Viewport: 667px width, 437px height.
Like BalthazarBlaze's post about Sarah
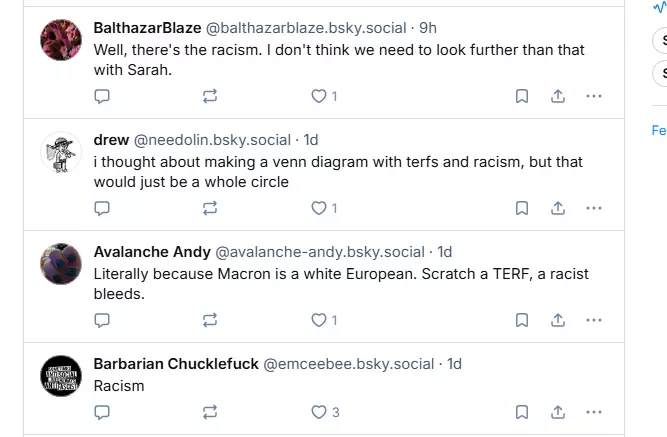point(319,96)
